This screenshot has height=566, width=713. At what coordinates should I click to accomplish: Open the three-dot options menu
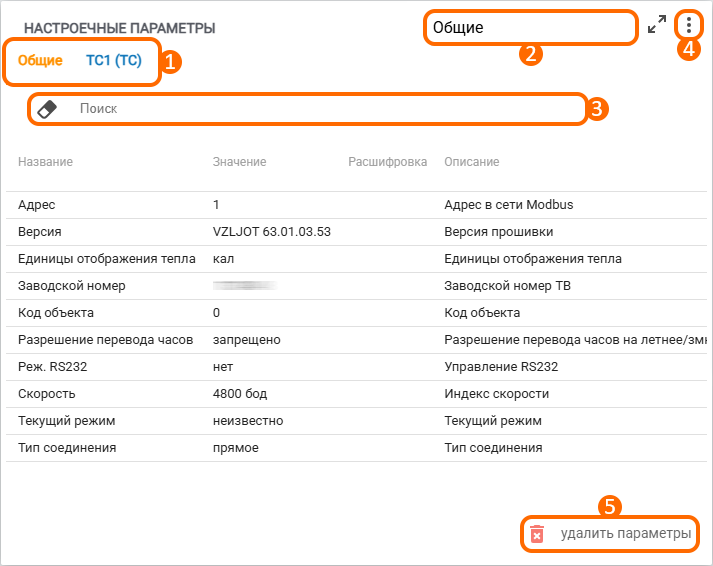[x=689, y=25]
